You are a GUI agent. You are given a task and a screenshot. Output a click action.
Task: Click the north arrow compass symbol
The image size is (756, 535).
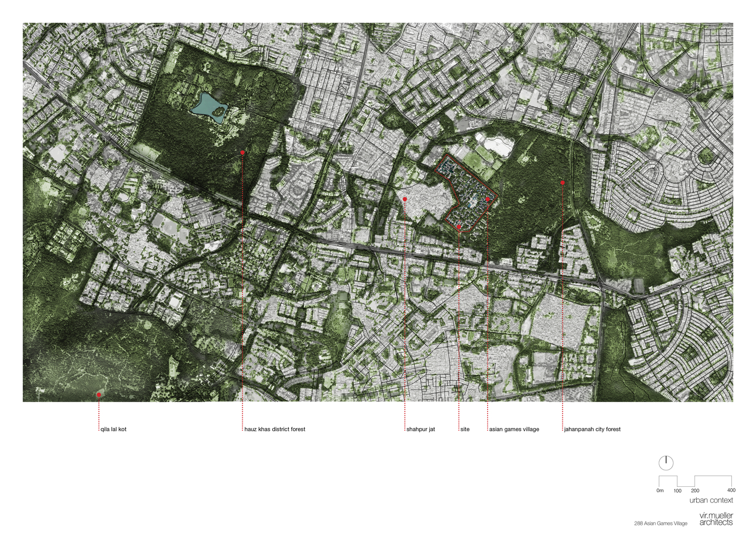pyautogui.click(x=666, y=463)
